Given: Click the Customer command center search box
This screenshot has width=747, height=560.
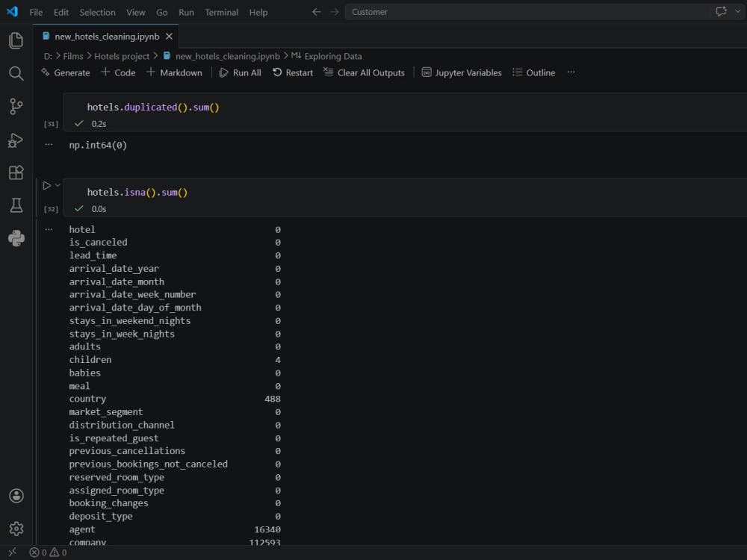Looking at the screenshot, I should click(x=527, y=12).
